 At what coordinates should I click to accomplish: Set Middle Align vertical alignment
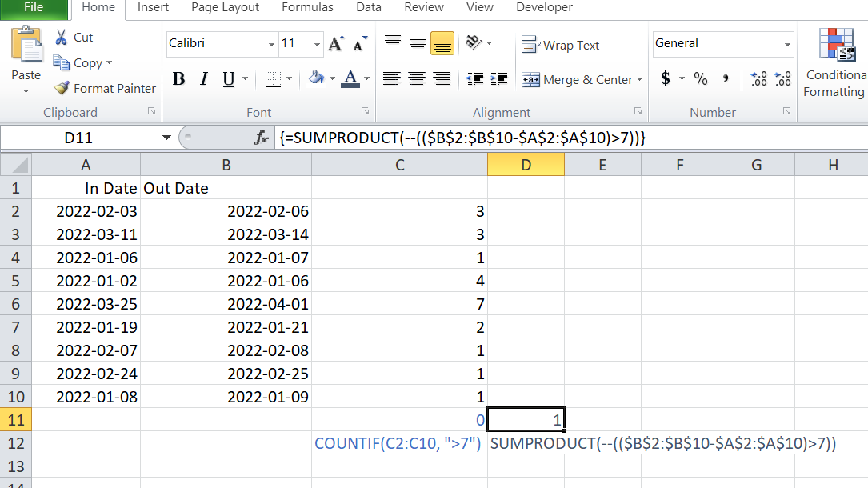pos(418,43)
